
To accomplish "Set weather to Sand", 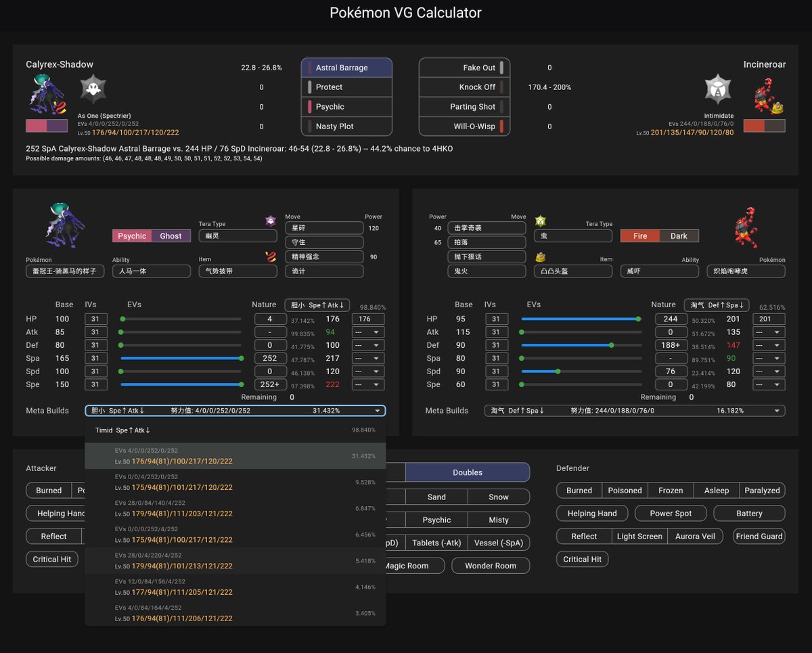I will tap(436, 497).
